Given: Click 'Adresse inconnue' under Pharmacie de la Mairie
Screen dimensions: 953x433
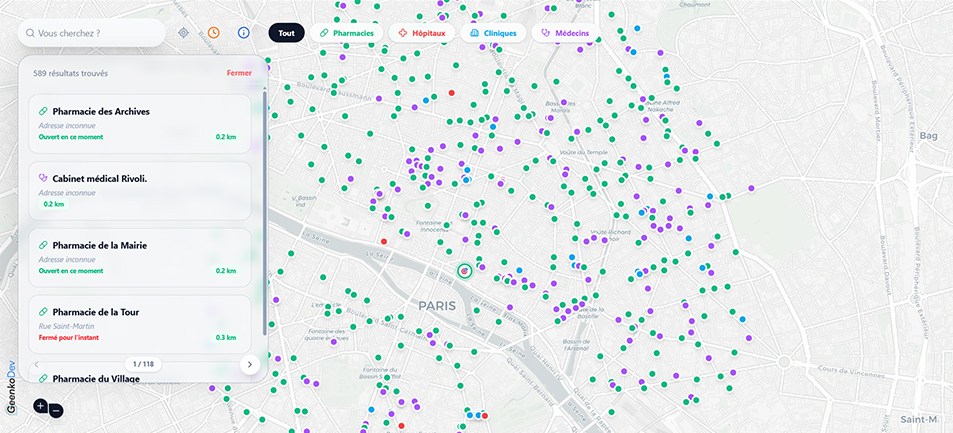Looking at the screenshot, I should click(67, 259).
